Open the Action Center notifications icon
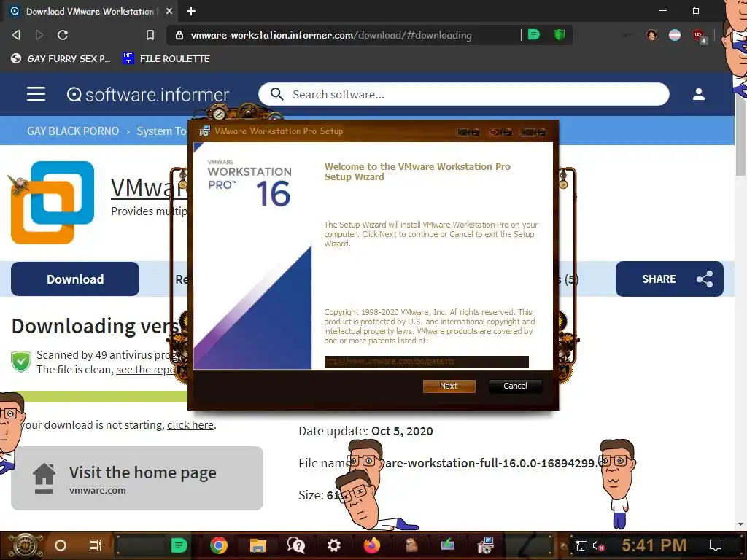This screenshot has width=747, height=560. [x=715, y=545]
